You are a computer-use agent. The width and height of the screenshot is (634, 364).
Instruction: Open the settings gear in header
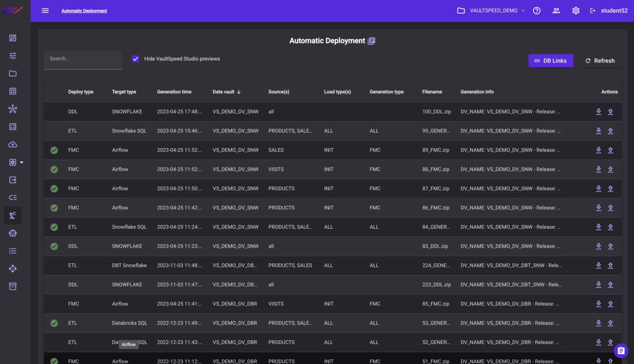click(x=575, y=11)
